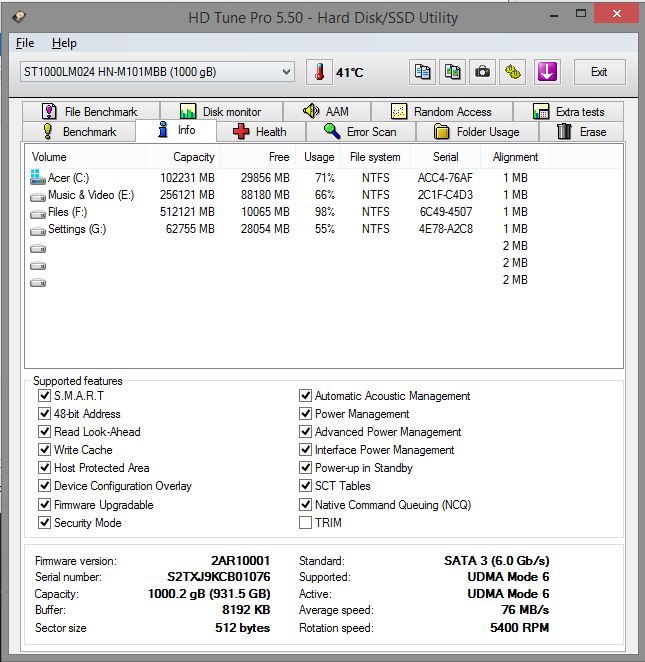Open the File menu
The image size is (645, 662).
pos(25,43)
